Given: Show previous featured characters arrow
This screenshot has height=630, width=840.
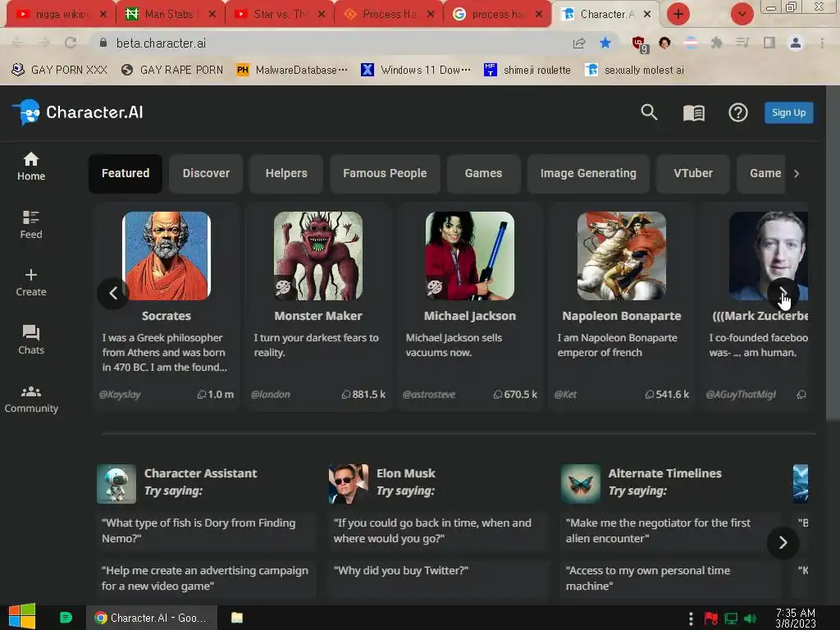Looking at the screenshot, I should tap(113, 293).
